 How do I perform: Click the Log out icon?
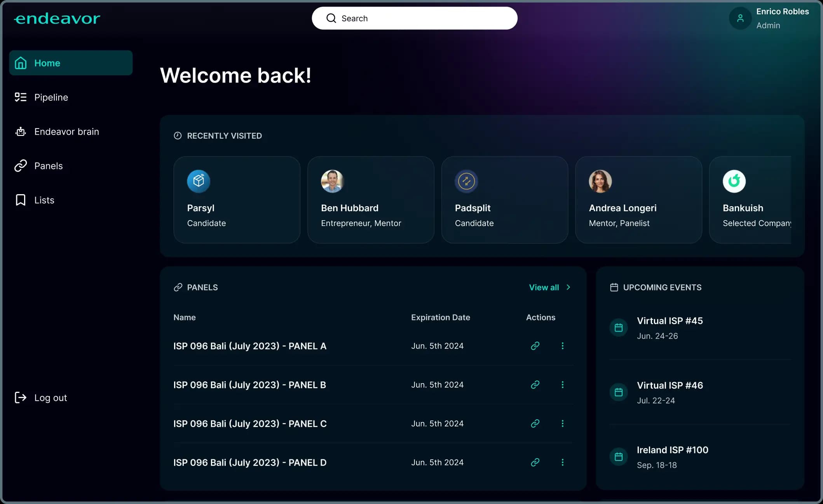(x=21, y=397)
